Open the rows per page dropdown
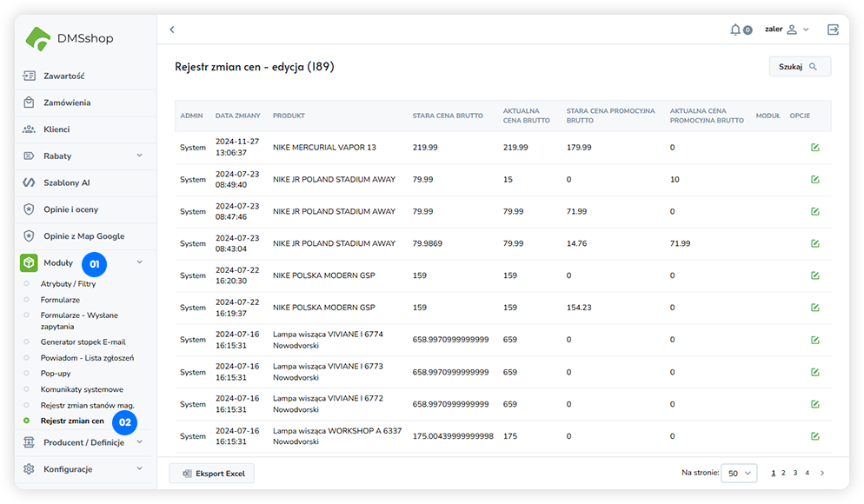This screenshot has height=504, width=864. [739, 474]
